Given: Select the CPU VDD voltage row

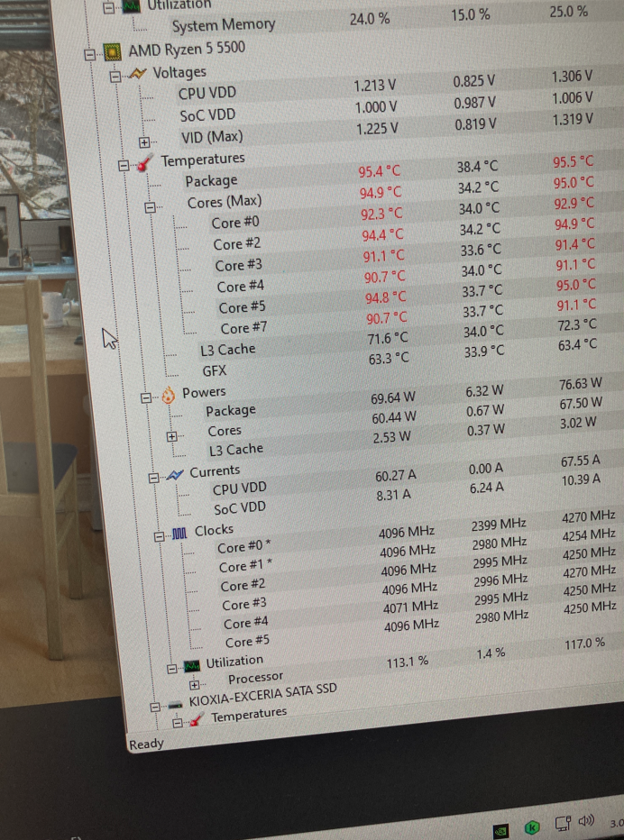Looking at the screenshot, I should (x=207, y=93).
